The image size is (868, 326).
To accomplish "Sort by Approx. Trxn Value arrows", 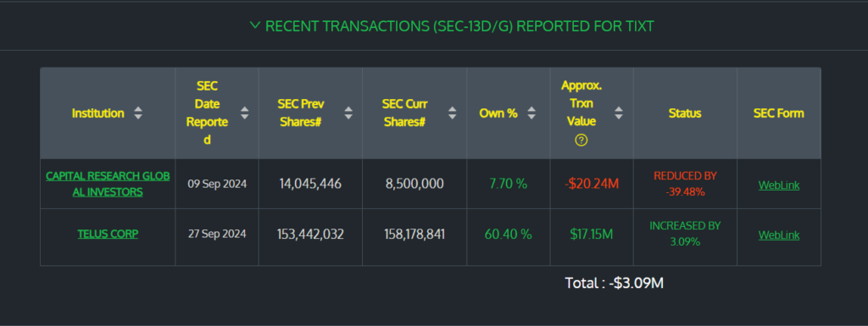I will coord(619,113).
